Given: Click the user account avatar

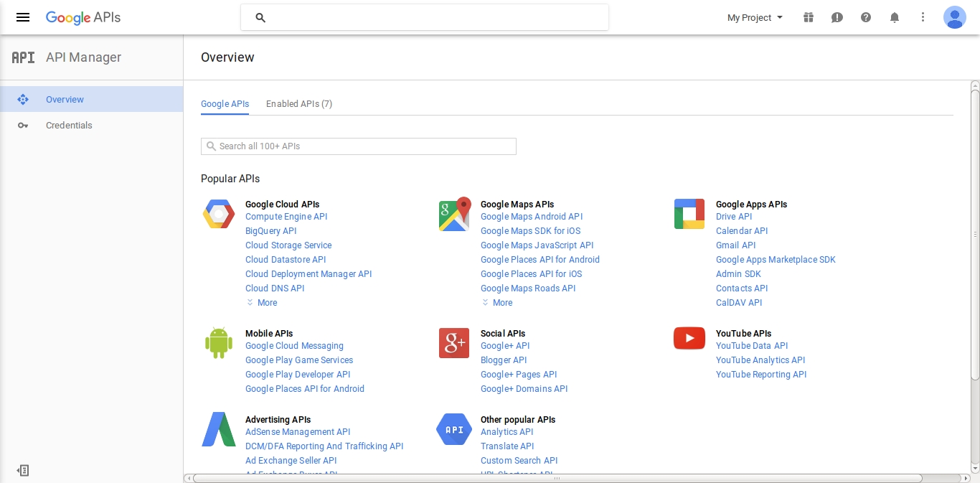Looking at the screenshot, I should pyautogui.click(x=954, y=17).
